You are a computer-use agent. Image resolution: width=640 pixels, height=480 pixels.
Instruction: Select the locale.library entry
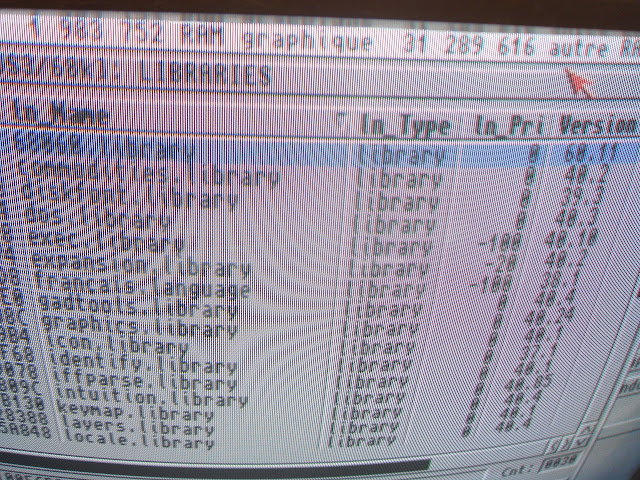pos(139,440)
